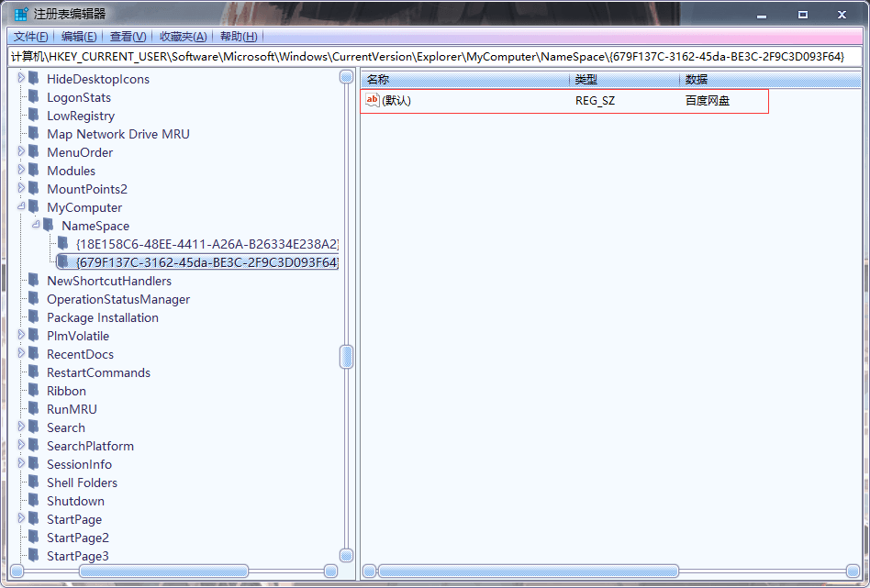Click the 百度网盘 data value
Viewport: 870px width, 588px height.
pos(708,100)
